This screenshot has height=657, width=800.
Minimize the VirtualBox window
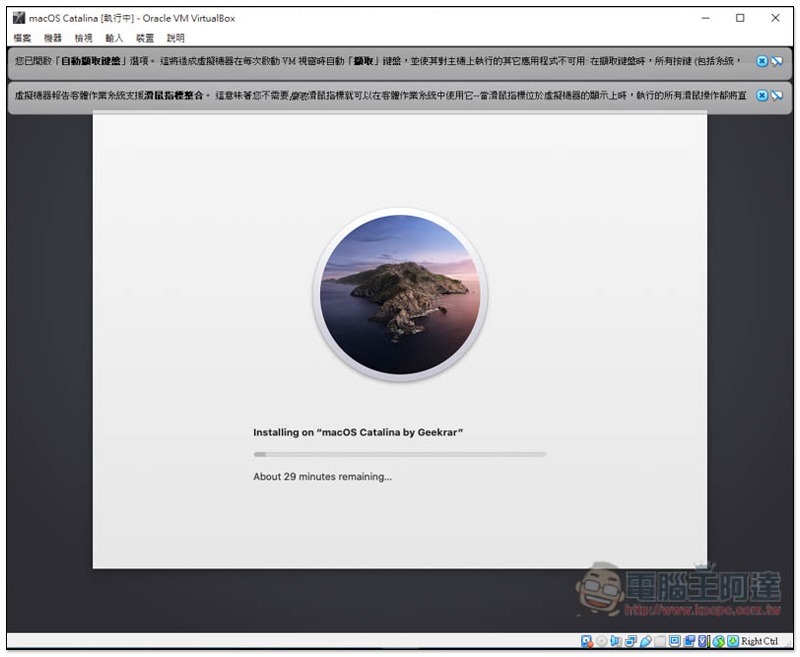pyautogui.click(x=706, y=18)
